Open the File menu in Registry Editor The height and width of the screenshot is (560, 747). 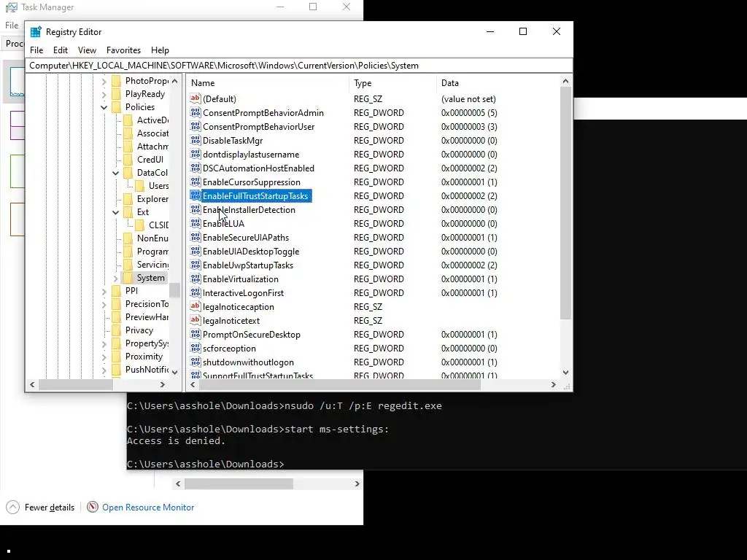point(36,50)
